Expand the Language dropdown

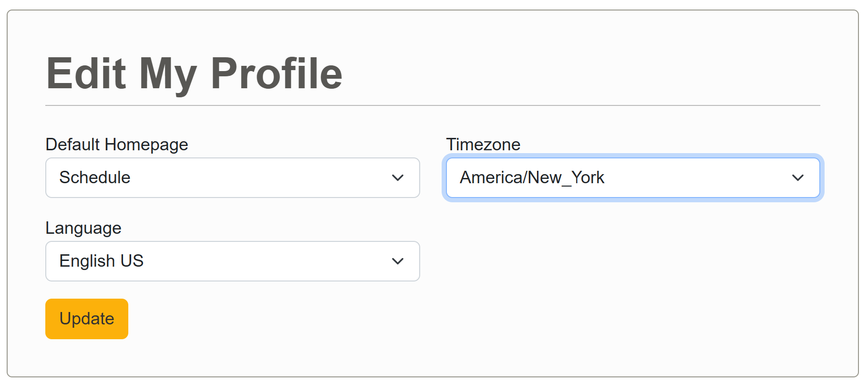pos(232,261)
